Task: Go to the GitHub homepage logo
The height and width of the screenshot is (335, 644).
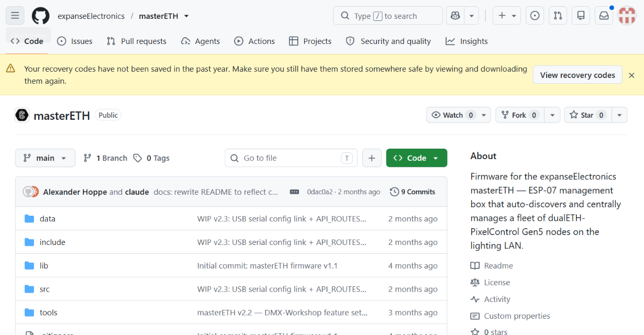Action: pos(41,16)
